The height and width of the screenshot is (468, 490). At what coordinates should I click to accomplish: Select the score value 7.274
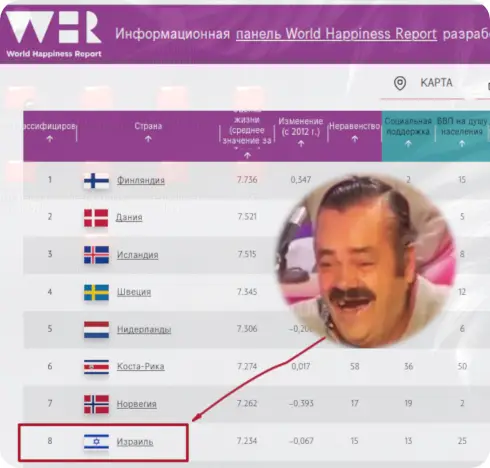[247, 366]
